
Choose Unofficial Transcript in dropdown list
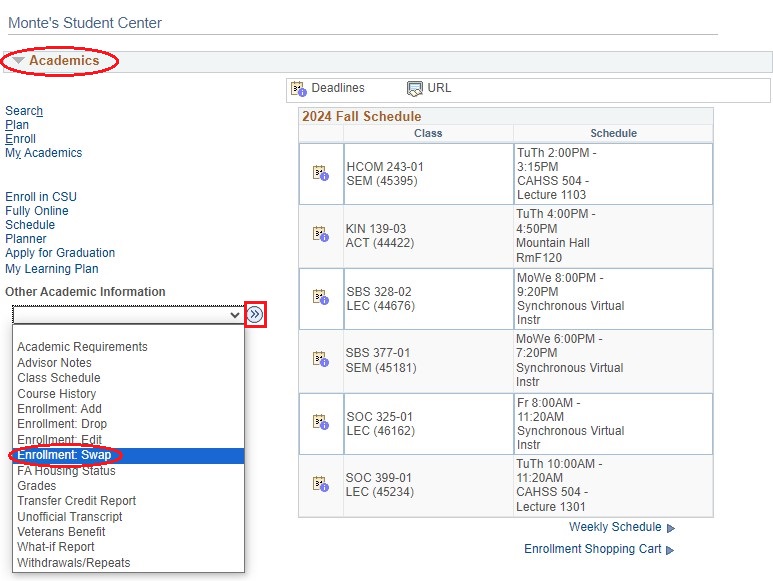click(x=70, y=517)
